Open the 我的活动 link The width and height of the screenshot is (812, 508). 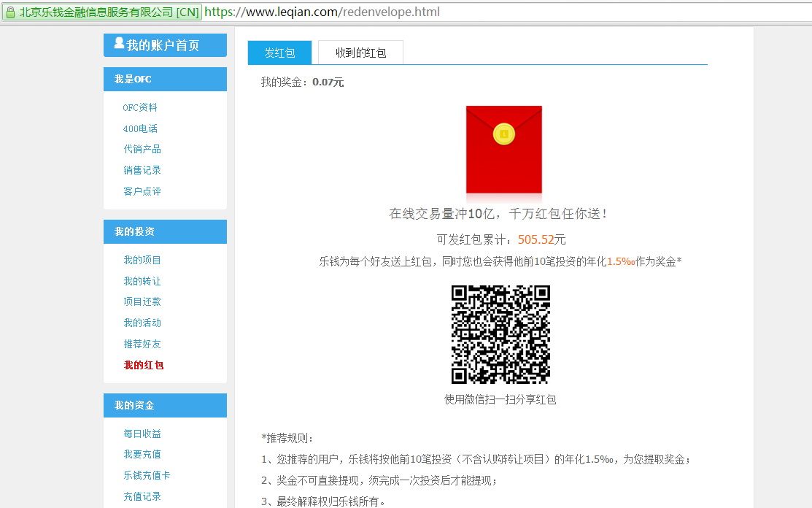pos(142,323)
